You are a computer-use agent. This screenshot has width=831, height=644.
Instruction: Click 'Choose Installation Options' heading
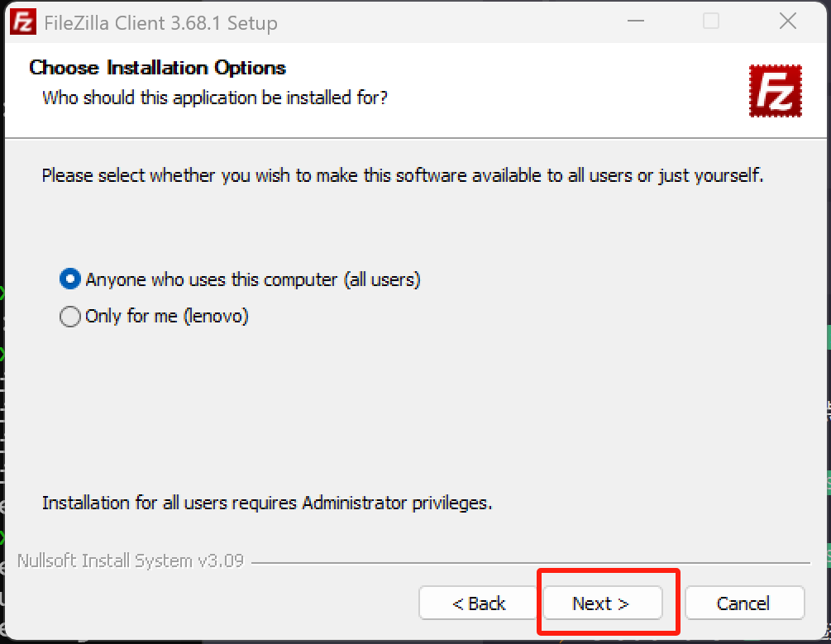[x=157, y=68]
